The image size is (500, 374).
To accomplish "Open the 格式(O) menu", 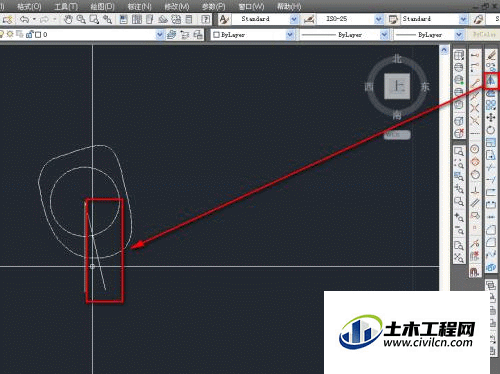I will (x=29, y=6).
